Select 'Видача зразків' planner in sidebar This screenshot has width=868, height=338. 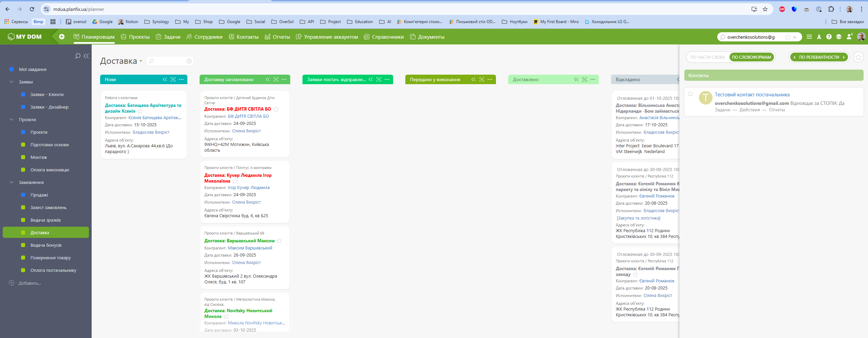coord(46,220)
